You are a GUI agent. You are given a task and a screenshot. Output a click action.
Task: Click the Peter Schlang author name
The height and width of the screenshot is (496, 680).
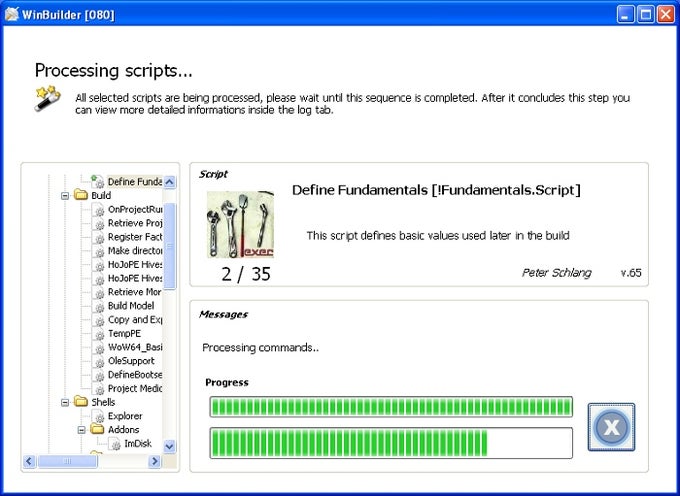(x=556, y=273)
